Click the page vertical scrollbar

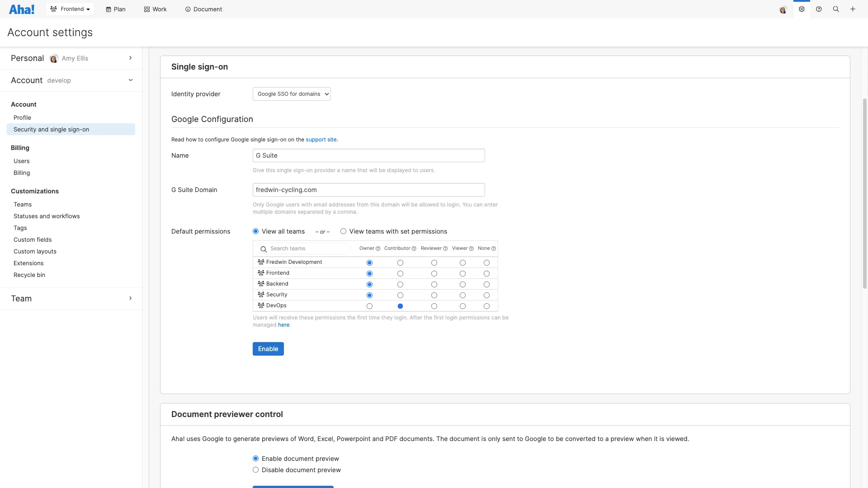[865, 194]
